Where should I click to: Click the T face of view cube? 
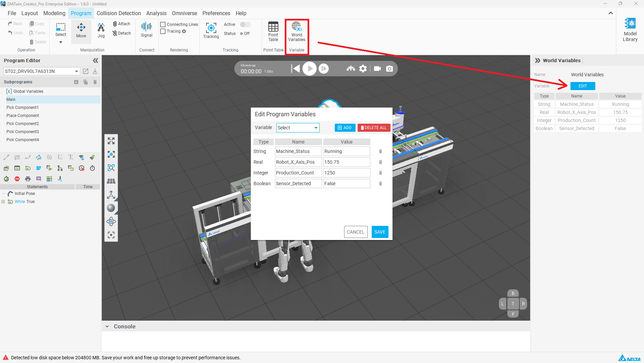point(513,304)
